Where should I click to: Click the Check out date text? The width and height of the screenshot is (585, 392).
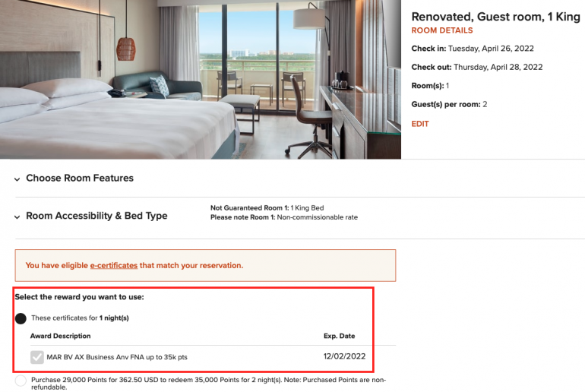(498, 67)
